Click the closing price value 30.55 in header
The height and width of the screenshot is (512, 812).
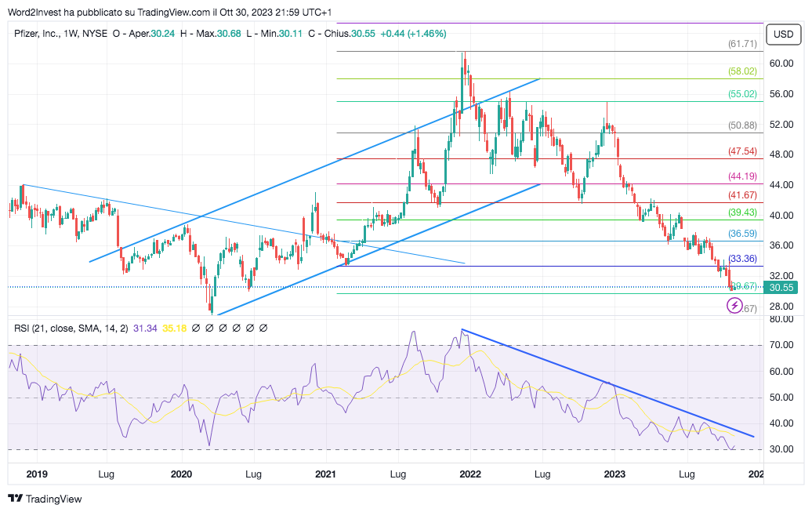pyautogui.click(x=363, y=34)
